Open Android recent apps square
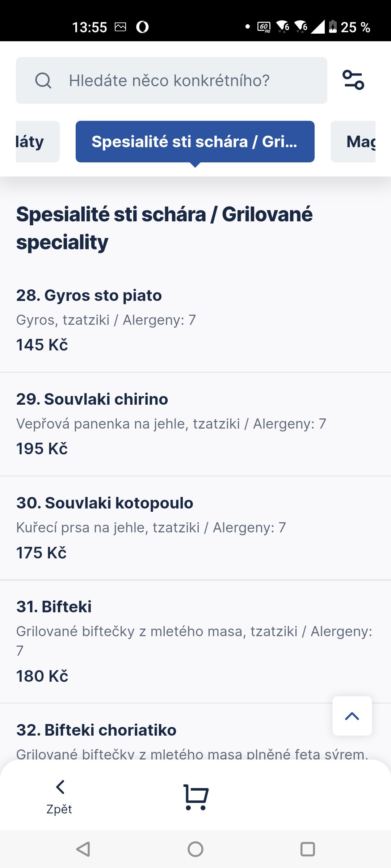This screenshot has height=868, width=391. click(x=307, y=849)
